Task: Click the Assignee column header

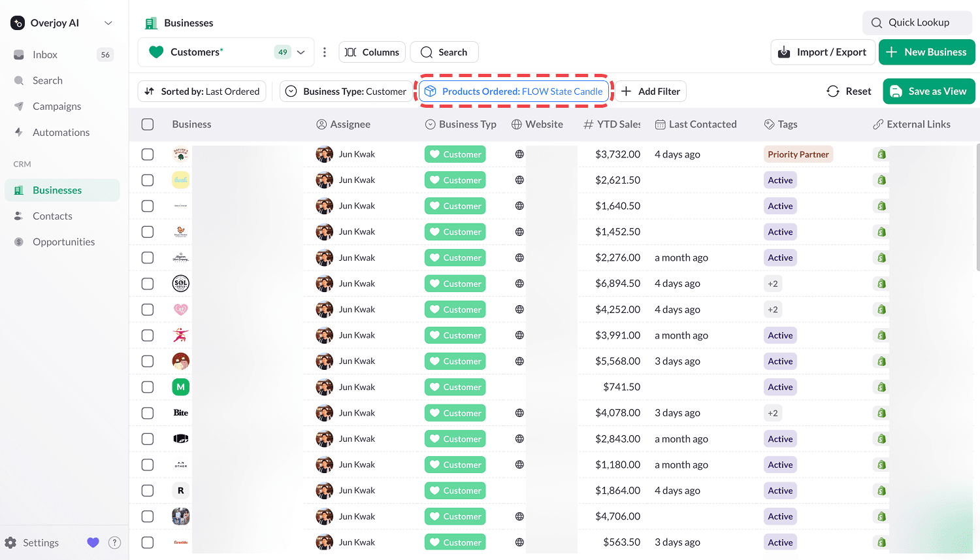Action: (344, 124)
